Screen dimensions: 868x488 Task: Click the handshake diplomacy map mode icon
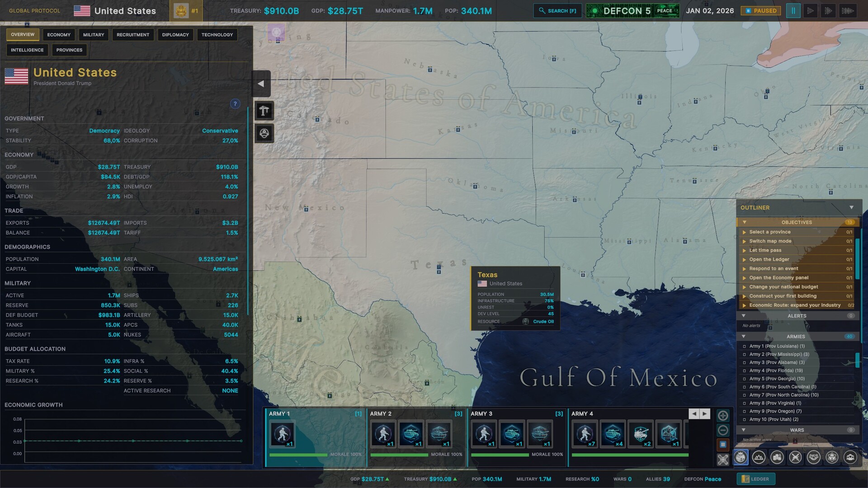coord(814,457)
